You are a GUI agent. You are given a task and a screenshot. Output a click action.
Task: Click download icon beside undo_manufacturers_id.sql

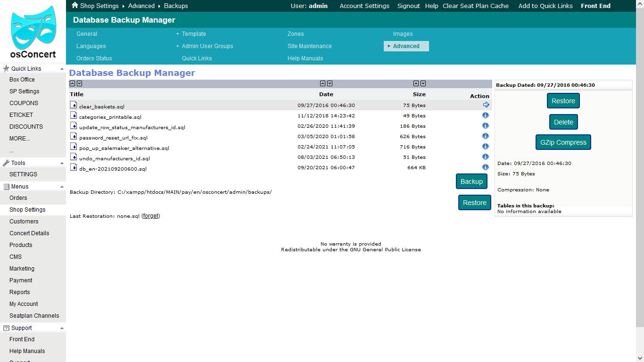tap(74, 157)
